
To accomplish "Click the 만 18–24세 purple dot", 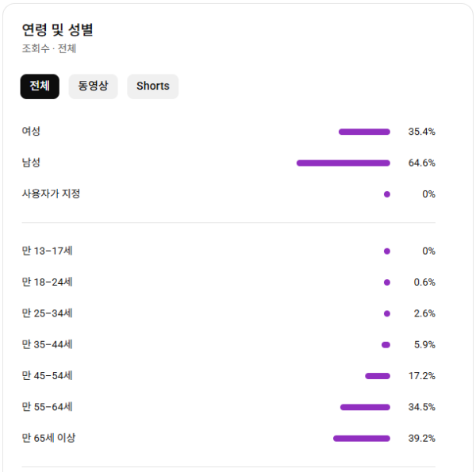I will tap(387, 282).
